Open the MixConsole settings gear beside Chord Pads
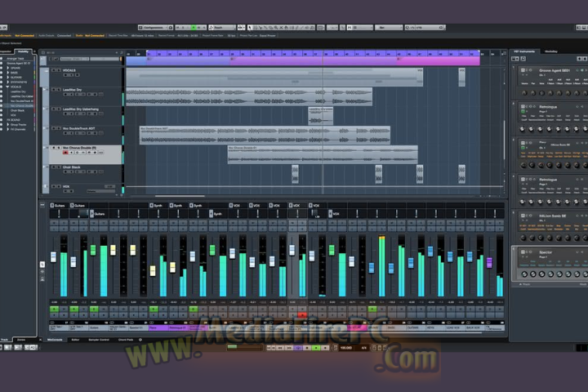The width and height of the screenshot is (588, 392). (x=140, y=340)
